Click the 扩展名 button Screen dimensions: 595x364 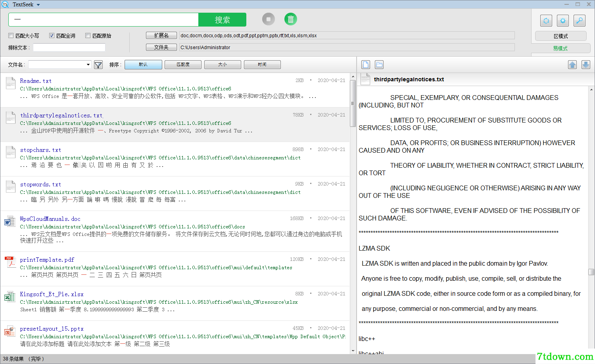161,35
